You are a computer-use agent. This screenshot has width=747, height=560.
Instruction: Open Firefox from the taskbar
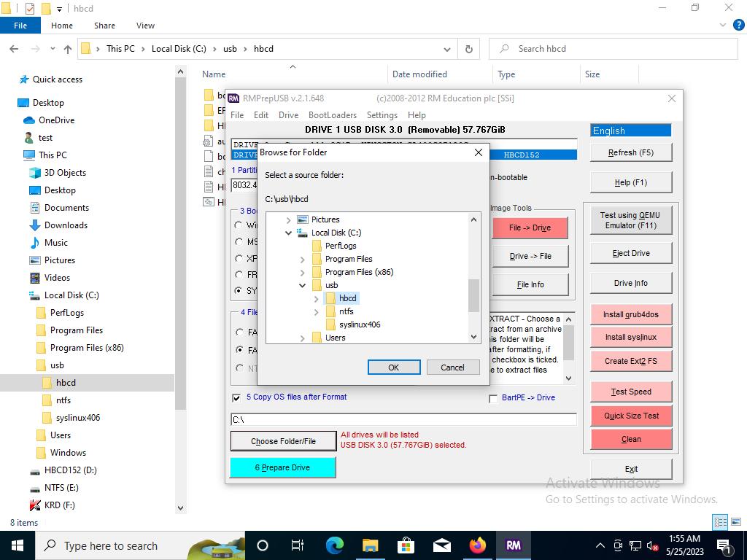coord(478,545)
